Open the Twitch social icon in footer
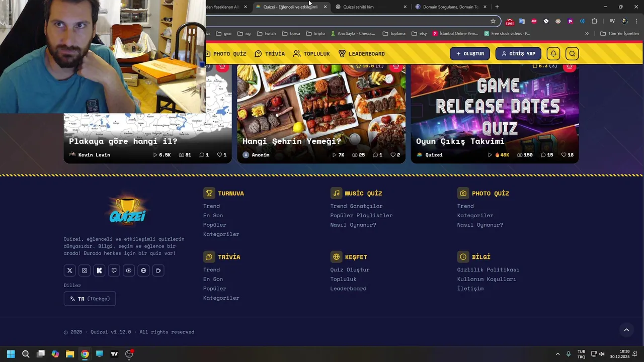 114,270
